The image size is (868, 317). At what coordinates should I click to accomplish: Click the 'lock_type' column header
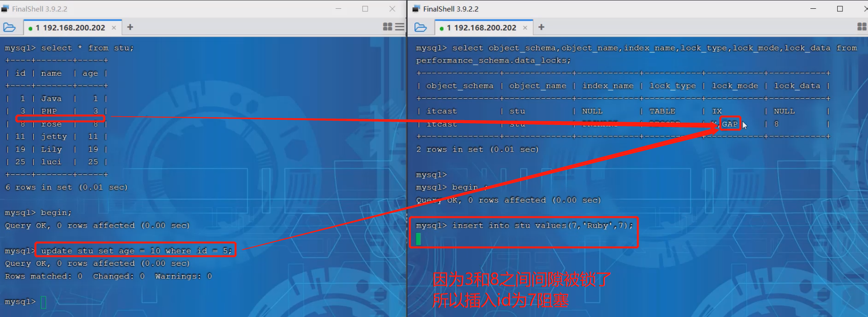(673, 86)
